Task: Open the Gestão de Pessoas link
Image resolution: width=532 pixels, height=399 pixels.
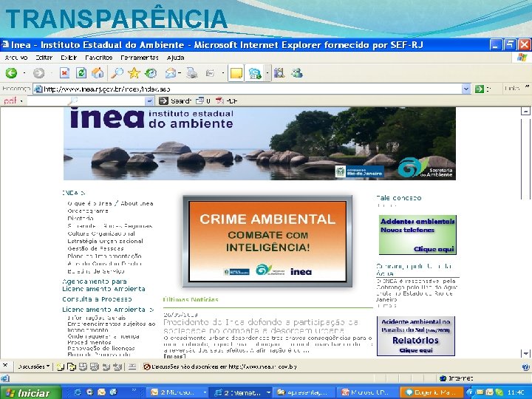Action: pyautogui.click(x=95, y=248)
